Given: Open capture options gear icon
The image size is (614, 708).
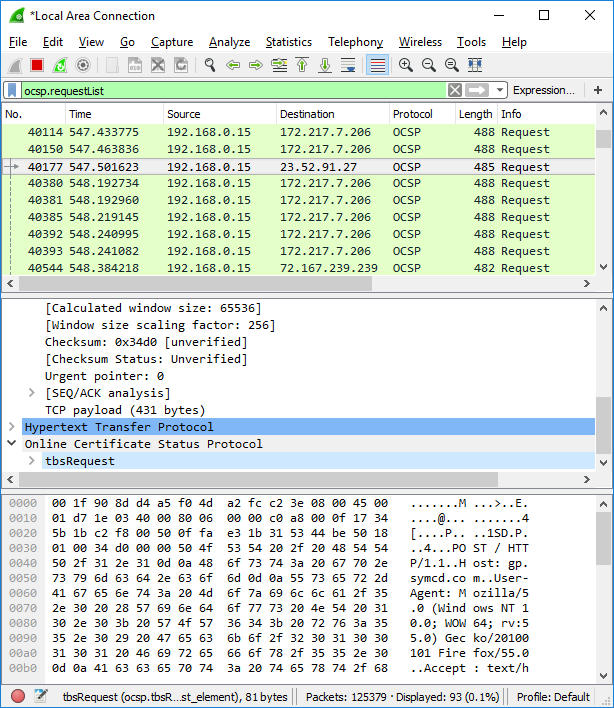Looking at the screenshot, I should 83,65.
